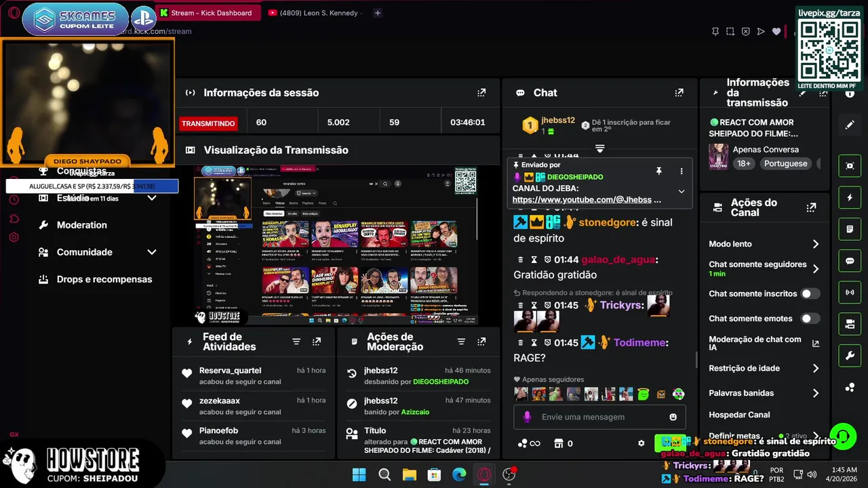The width and height of the screenshot is (868, 488).
Task: Open Hospedar Canal action
Action: 739,415
